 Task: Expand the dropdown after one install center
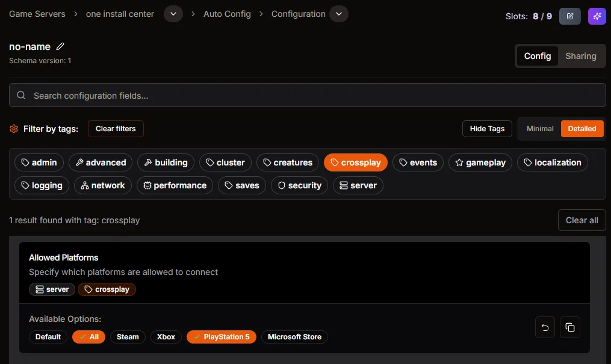pyautogui.click(x=173, y=14)
